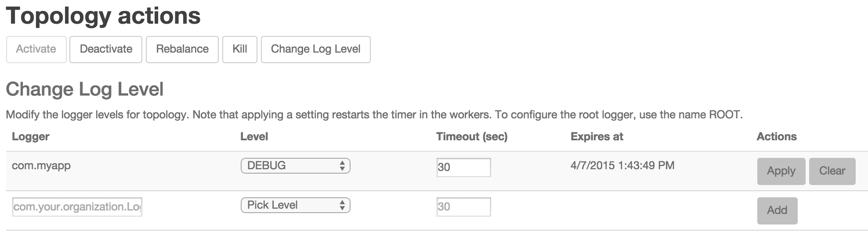Screen dimensions: 868x235
Task: Add the new logger entry
Action: pyautogui.click(x=777, y=210)
